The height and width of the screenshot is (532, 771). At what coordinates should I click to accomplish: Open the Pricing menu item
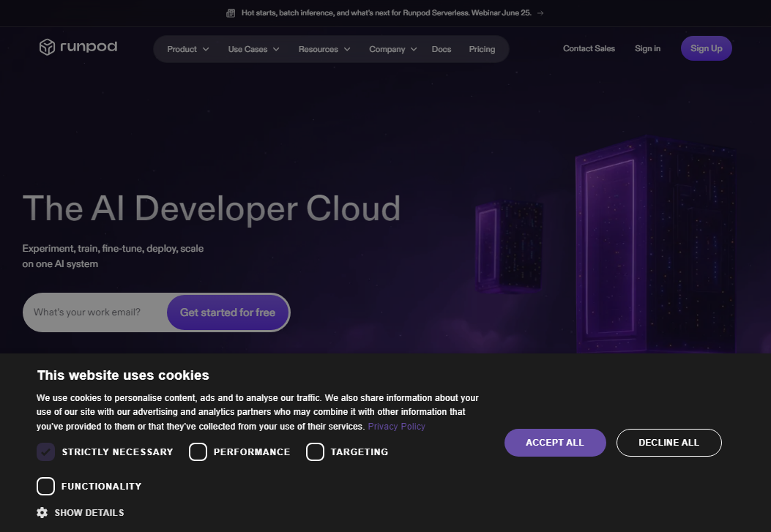[x=482, y=49]
